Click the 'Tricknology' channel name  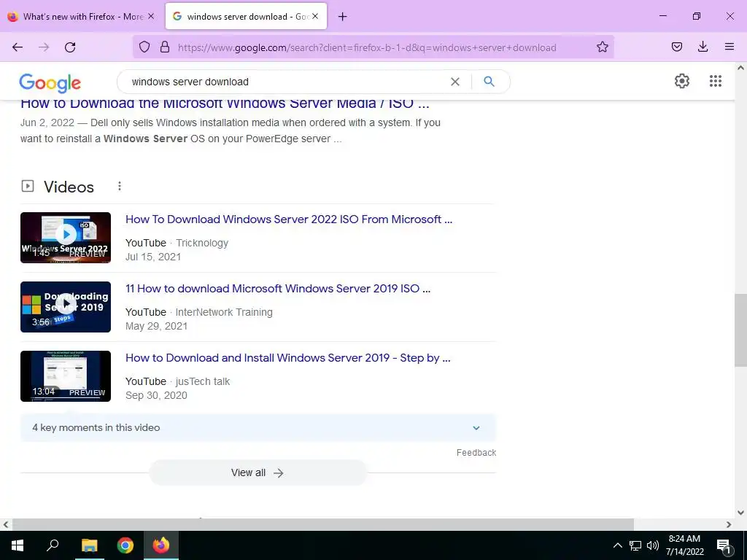pos(202,243)
